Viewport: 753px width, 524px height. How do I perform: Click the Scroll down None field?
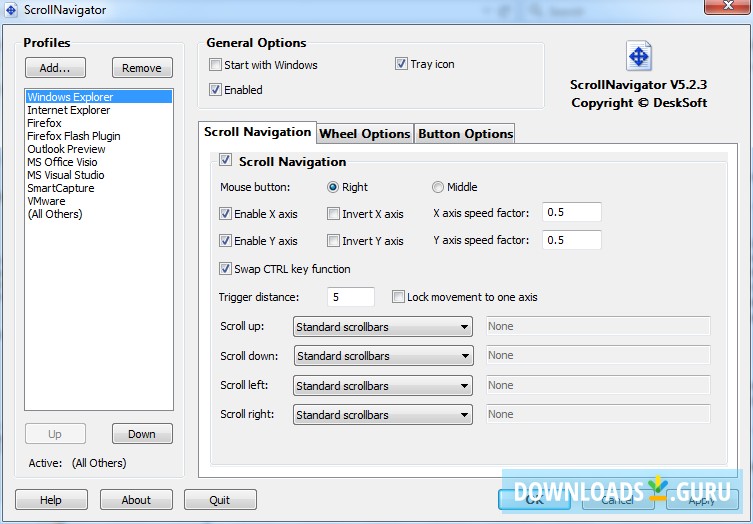tap(598, 355)
